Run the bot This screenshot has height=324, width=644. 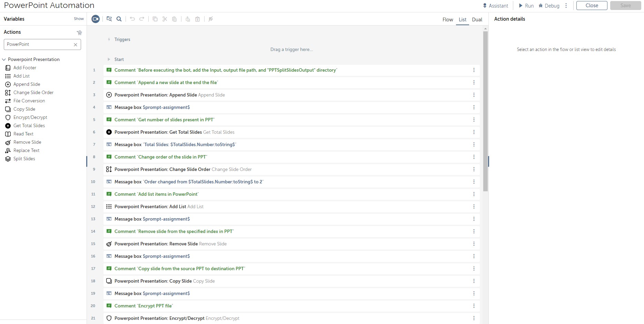click(x=526, y=6)
